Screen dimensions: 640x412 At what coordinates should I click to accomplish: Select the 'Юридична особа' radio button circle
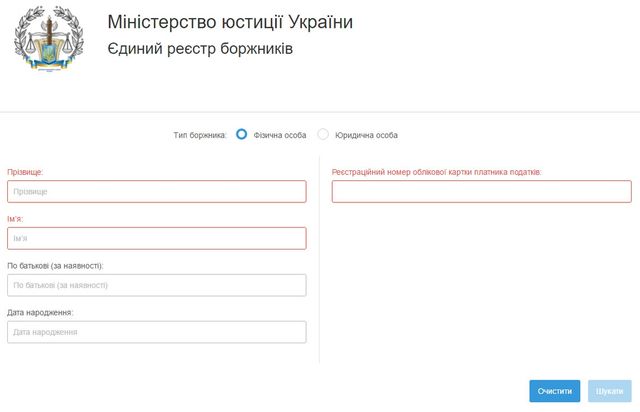coord(323,134)
